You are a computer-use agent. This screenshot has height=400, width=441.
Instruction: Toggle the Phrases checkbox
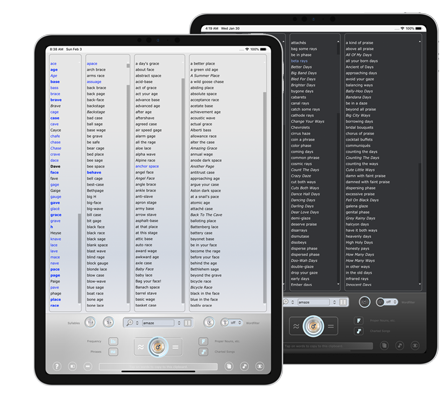click(x=113, y=352)
